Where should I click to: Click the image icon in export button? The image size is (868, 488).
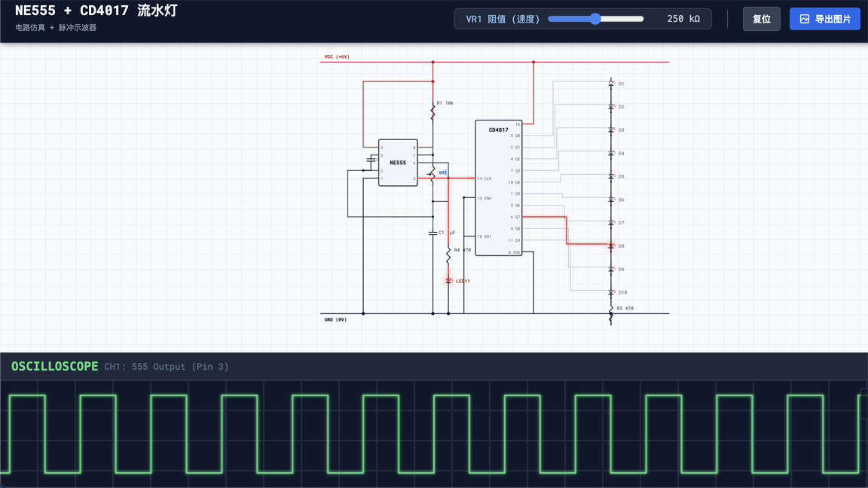coord(805,19)
